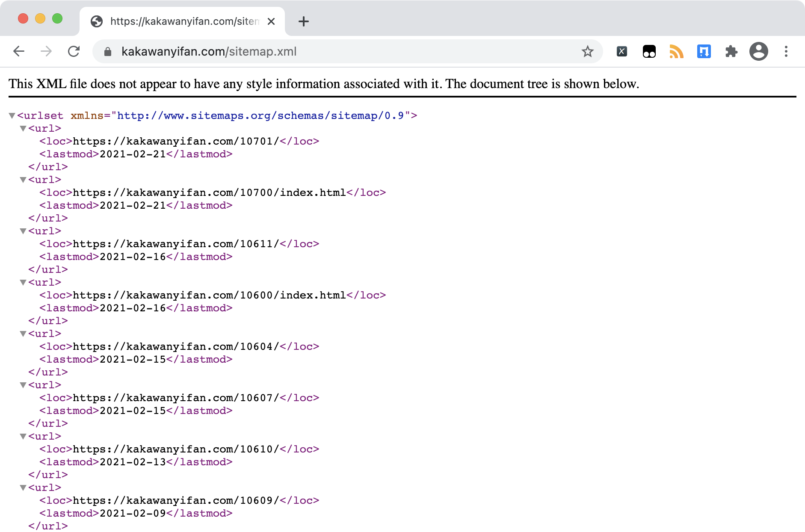Click the back navigation arrow

coord(19,51)
